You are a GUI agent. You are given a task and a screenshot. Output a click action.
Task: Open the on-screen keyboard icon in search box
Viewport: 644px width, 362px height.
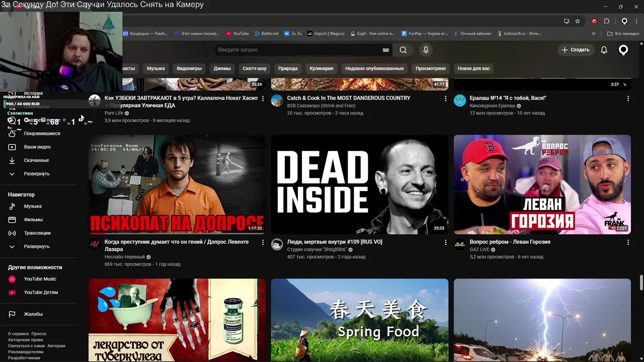[x=386, y=50]
